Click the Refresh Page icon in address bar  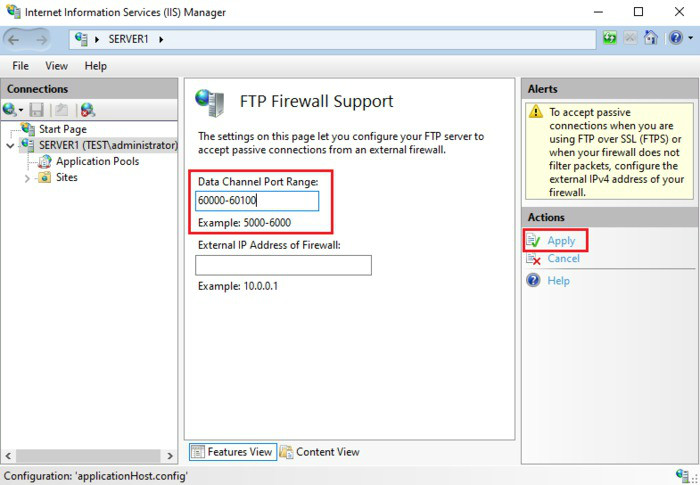point(609,39)
